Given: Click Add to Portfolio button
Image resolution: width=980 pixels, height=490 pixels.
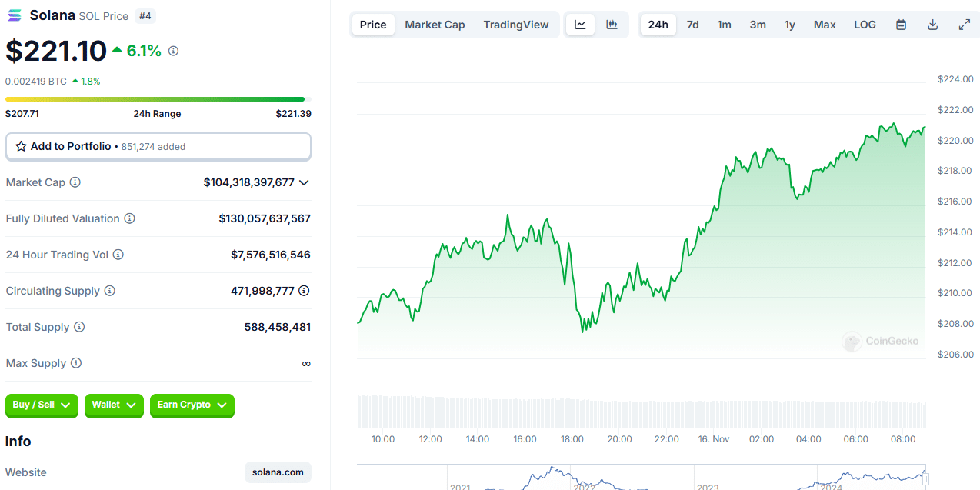Looking at the screenshot, I should (158, 146).
